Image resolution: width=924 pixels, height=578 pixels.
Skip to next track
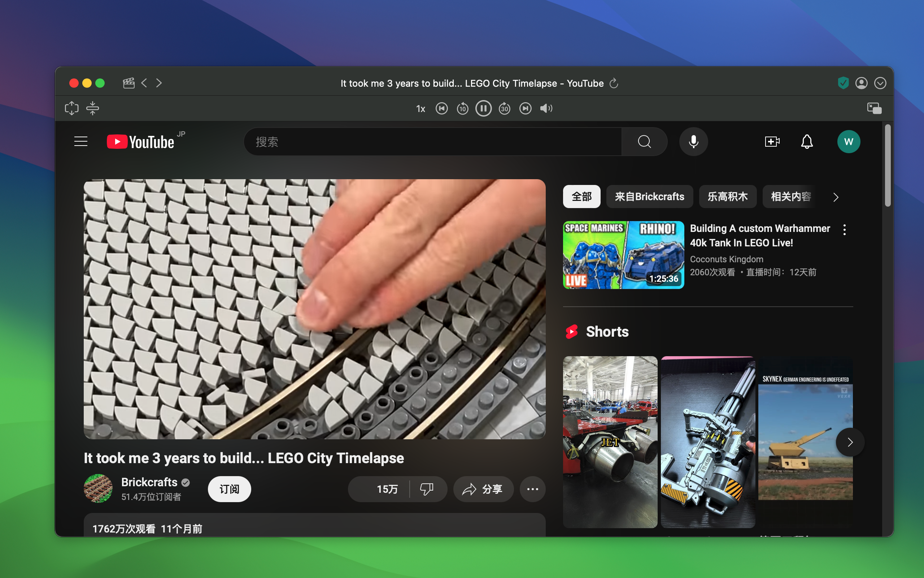tap(526, 109)
